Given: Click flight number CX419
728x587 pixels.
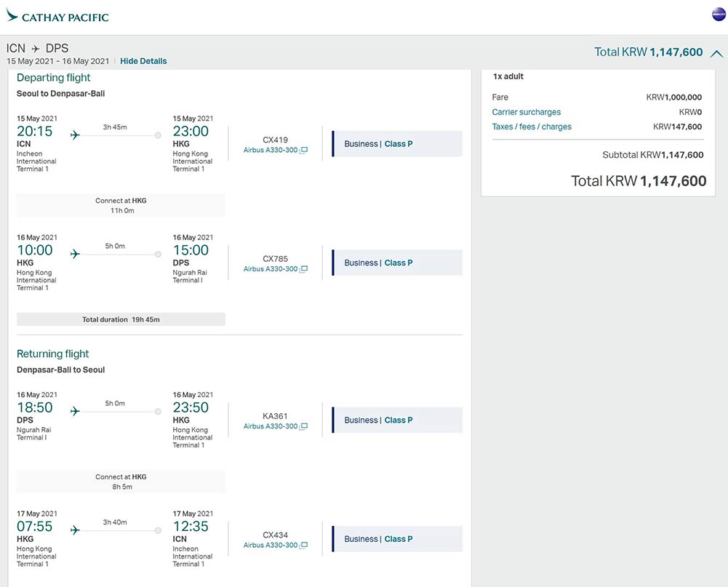Looking at the screenshot, I should click(276, 140).
